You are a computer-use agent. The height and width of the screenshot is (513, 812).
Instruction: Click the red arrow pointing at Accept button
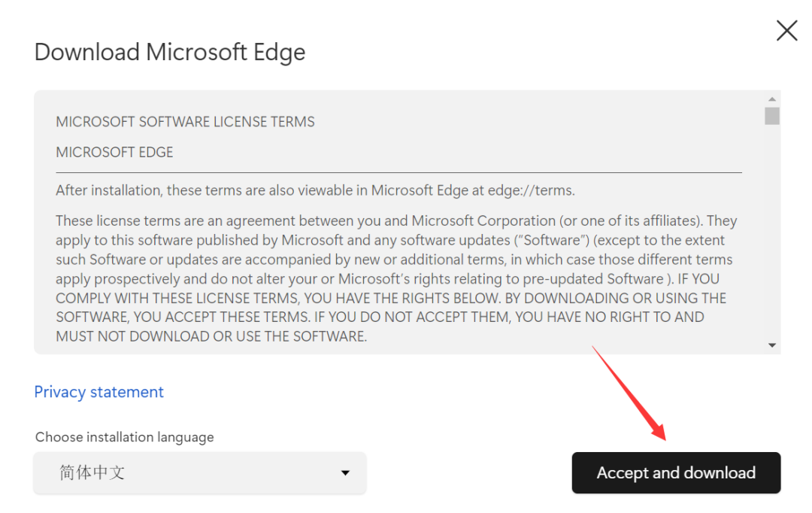coord(629,391)
